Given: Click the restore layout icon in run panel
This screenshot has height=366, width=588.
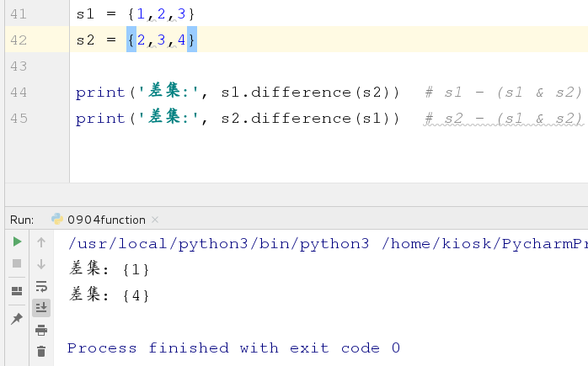Looking at the screenshot, I should pyautogui.click(x=17, y=291).
